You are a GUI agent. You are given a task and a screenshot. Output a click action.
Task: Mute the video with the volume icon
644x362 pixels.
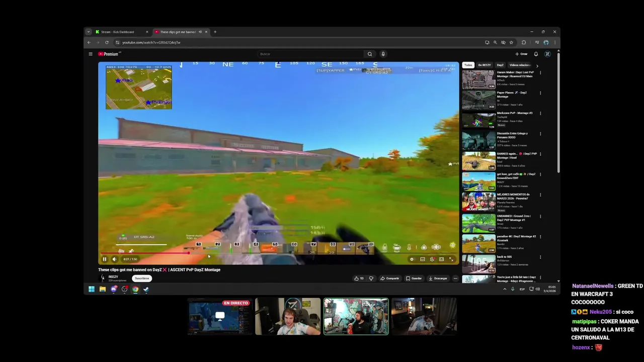[114, 259]
